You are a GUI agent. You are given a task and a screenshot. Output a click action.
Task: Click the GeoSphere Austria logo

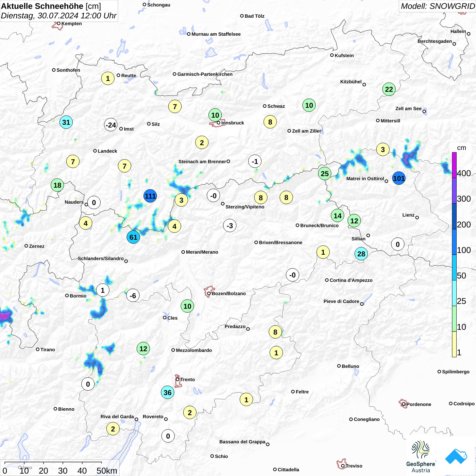[421, 457]
